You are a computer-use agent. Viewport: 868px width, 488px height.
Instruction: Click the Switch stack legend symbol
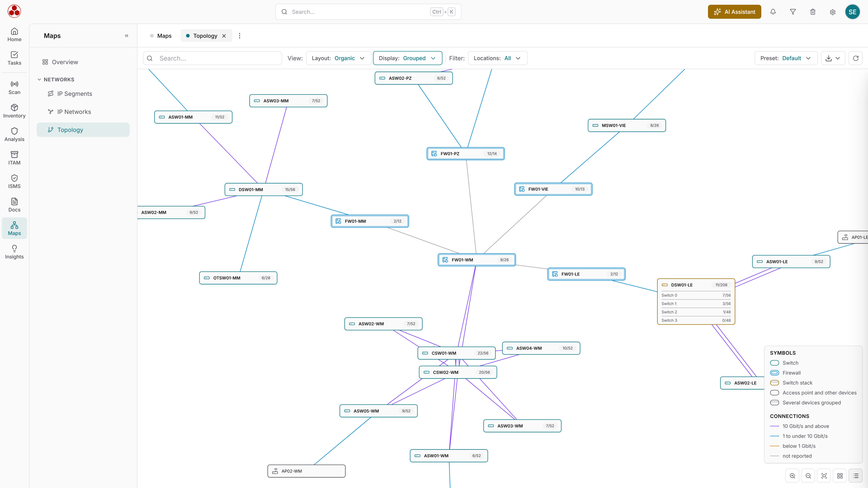(x=775, y=382)
